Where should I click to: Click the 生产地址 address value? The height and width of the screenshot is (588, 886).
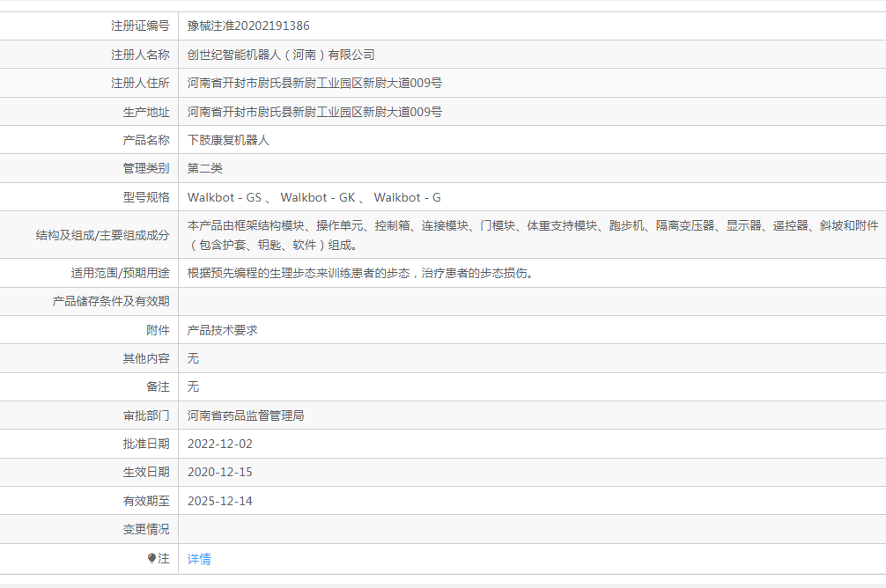point(314,112)
